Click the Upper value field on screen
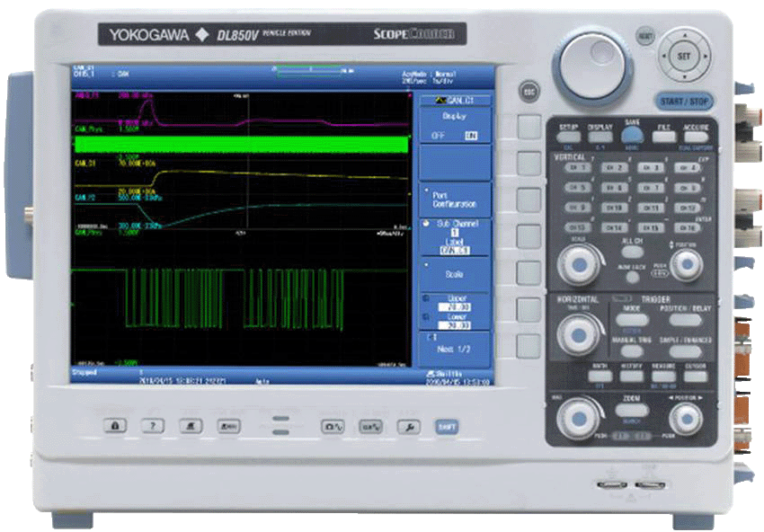Image resolution: width=764 pixels, height=532 pixels. (454, 307)
